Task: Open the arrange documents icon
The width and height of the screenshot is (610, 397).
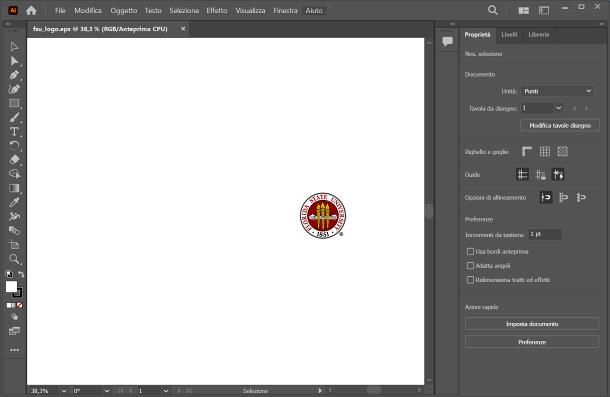Action: [x=524, y=11]
